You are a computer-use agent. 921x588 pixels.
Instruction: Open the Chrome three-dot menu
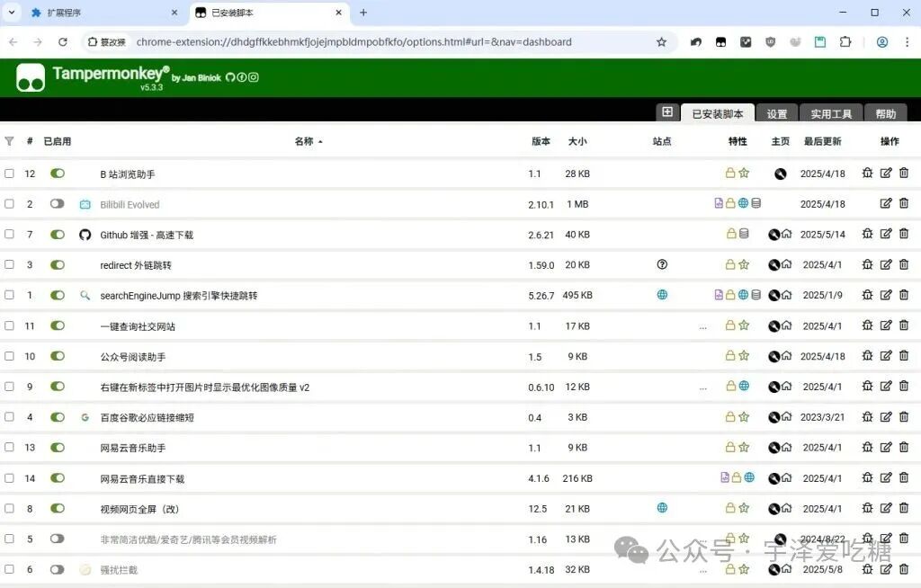pyautogui.click(x=907, y=42)
